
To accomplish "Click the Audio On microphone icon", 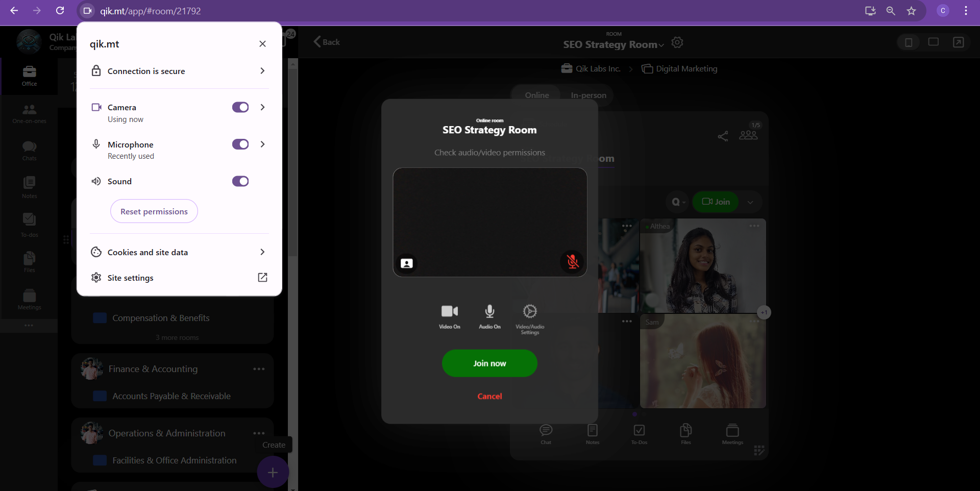I will [x=489, y=311].
